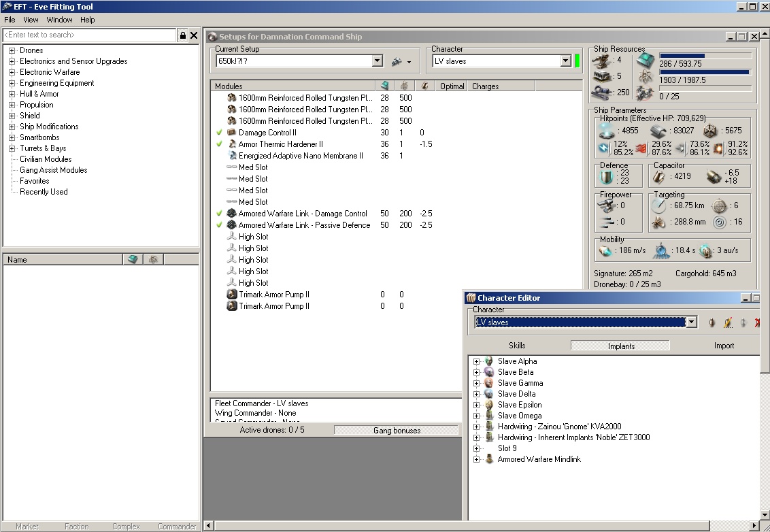Click the Energized Adaptive Nano Membrane II icon

[232, 156]
